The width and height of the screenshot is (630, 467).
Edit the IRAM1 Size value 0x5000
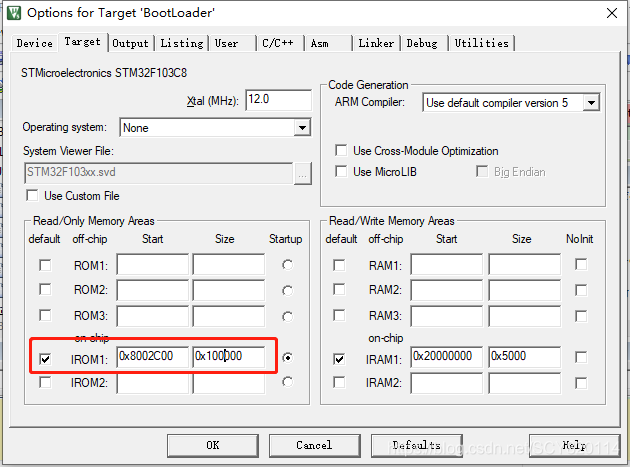point(524,357)
